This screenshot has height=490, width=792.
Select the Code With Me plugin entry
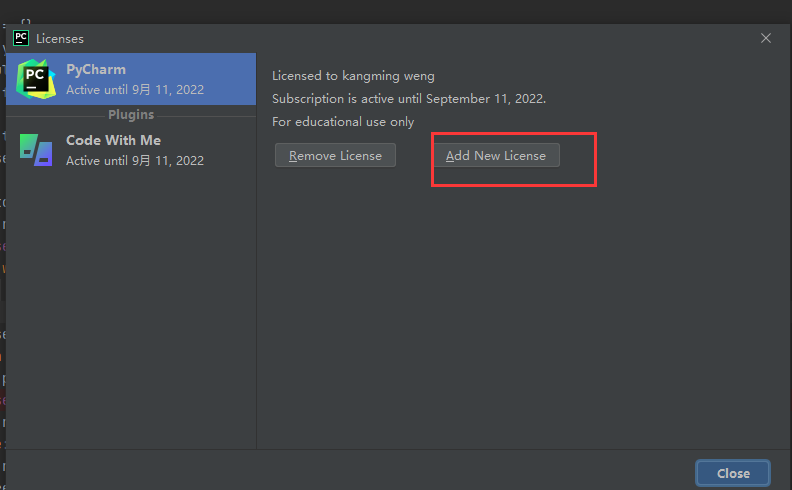pyautogui.click(x=131, y=150)
